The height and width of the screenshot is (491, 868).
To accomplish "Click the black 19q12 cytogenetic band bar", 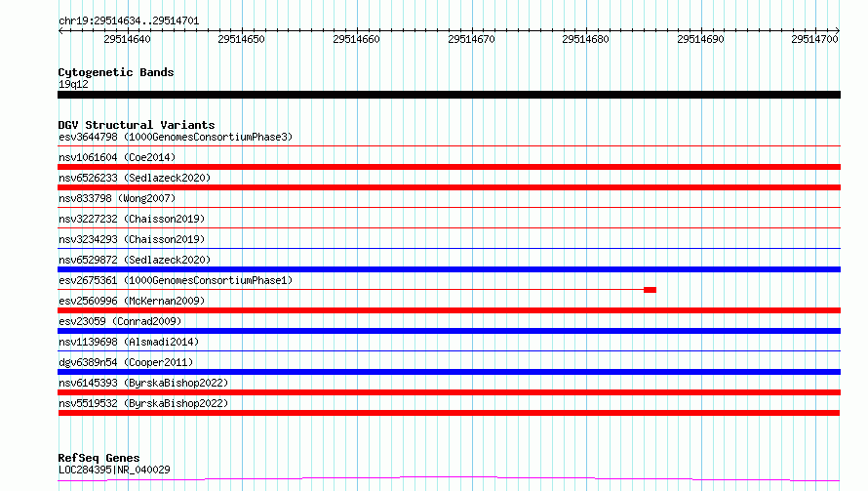I will tap(449, 95).
